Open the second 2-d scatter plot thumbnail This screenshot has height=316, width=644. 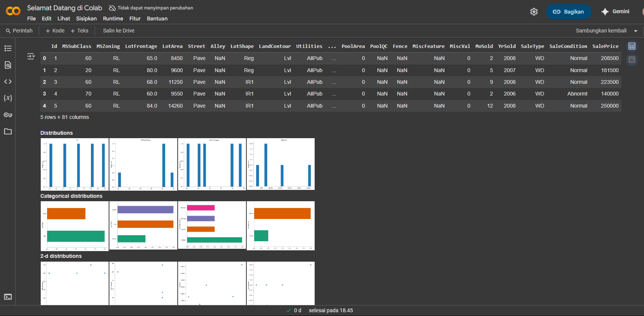pyautogui.click(x=143, y=283)
